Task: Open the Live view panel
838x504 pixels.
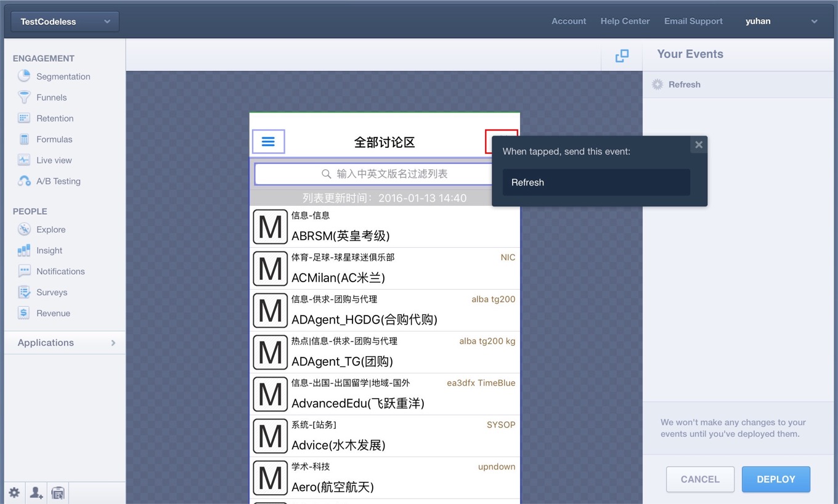Action: click(54, 160)
